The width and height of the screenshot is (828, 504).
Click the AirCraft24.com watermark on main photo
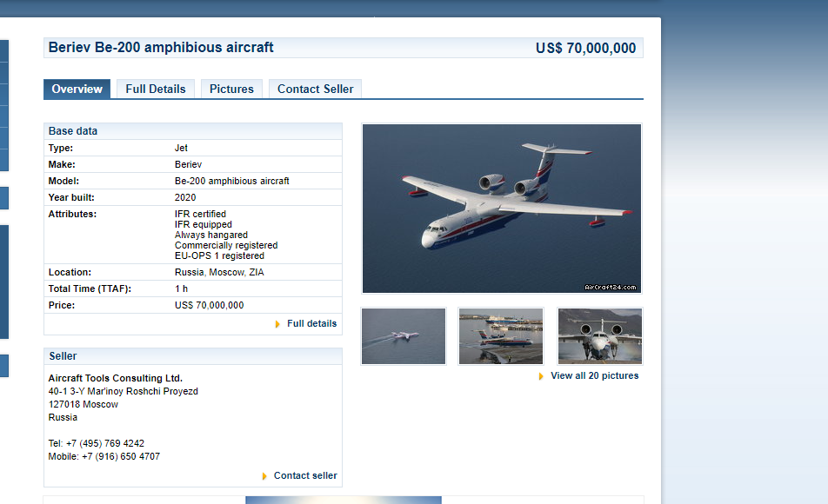(610, 287)
